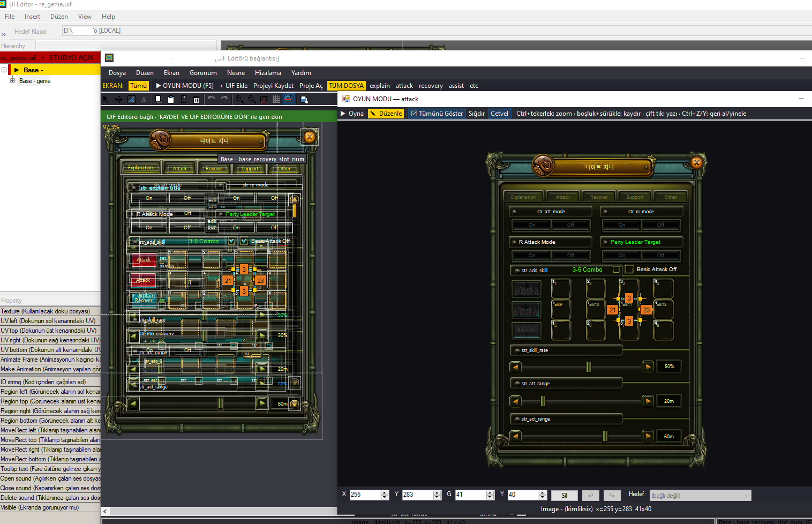Viewport: 812px width, 524px height.
Task: Switch to the recovery file tab
Action: click(431, 86)
